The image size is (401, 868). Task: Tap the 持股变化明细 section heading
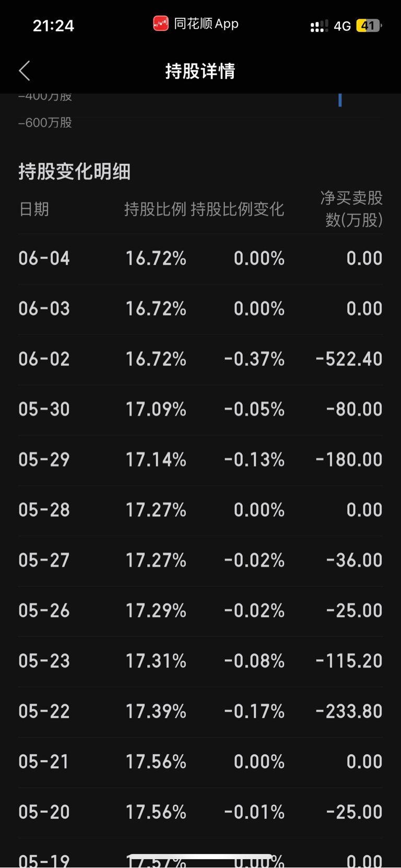(x=75, y=171)
